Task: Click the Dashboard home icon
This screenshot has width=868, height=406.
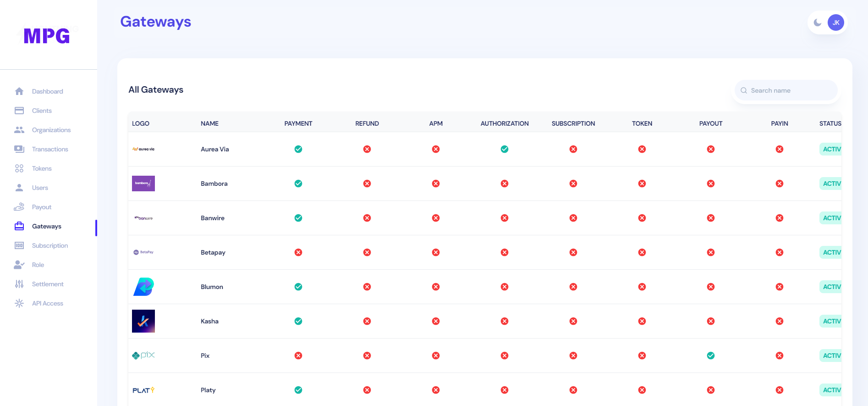Action: pyautogui.click(x=19, y=91)
